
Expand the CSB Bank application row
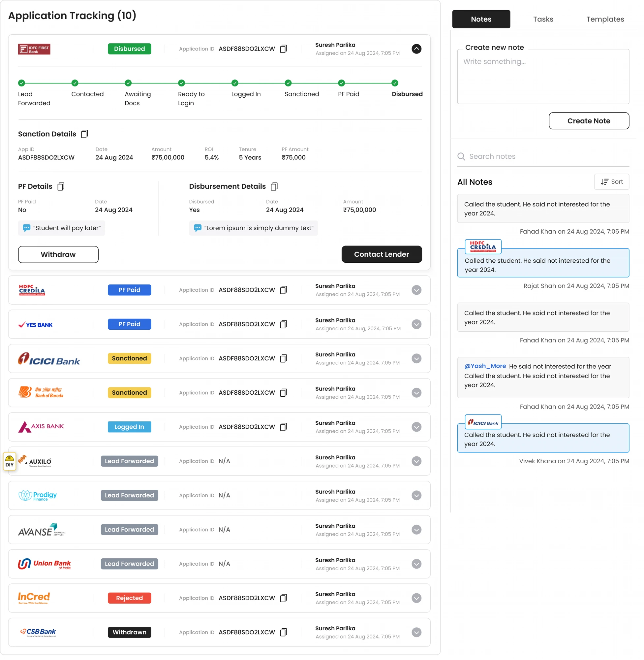click(416, 632)
